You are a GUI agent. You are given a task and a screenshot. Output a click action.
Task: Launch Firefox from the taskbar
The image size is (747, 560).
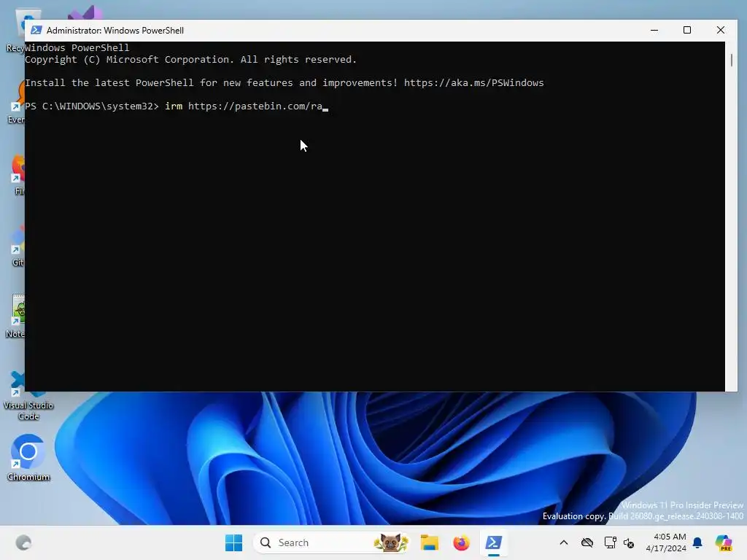pyautogui.click(x=461, y=542)
